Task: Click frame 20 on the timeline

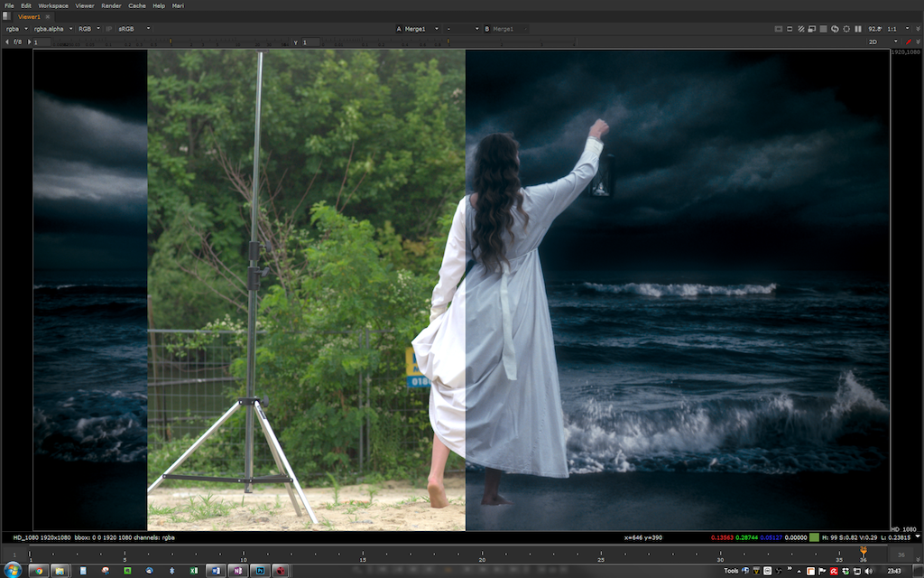Action: coord(482,555)
